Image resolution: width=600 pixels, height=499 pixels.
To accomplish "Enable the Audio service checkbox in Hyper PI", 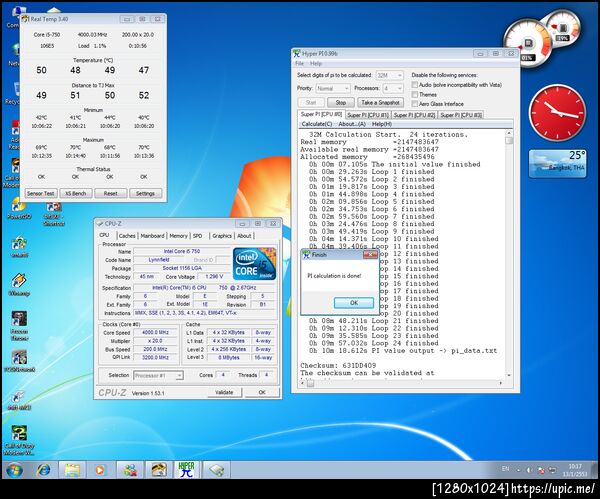I will (x=414, y=85).
